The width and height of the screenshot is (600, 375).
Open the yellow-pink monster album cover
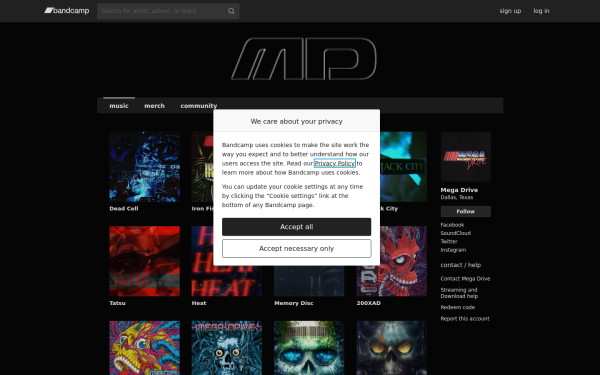(x=144, y=348)
